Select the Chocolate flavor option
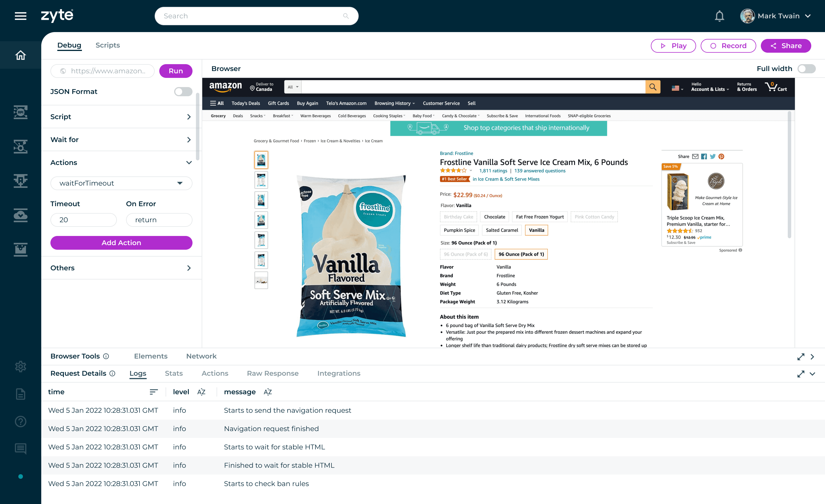This screenshot has height=504, width=825. [494, 217]
